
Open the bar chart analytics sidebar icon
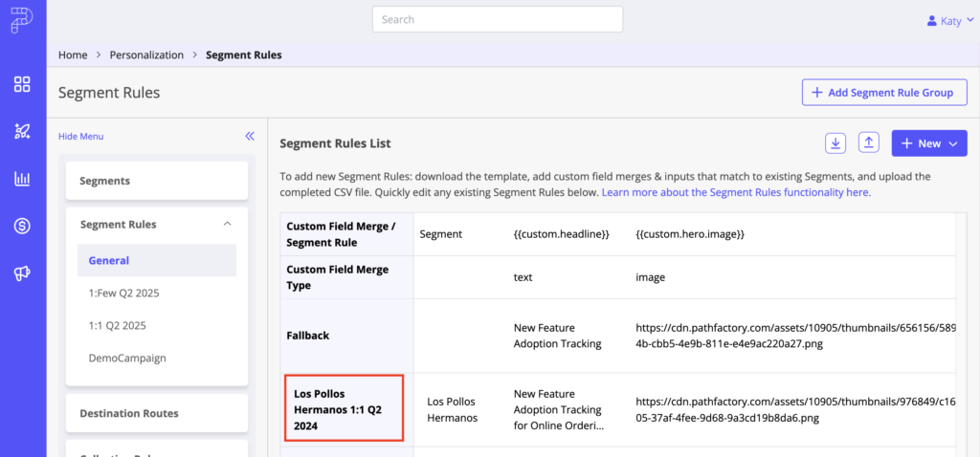(23, 179)
